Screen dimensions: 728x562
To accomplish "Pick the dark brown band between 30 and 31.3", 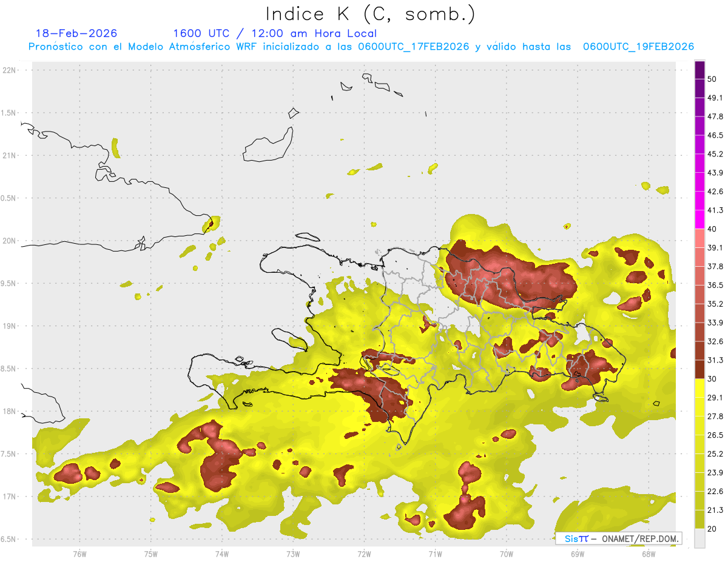I will tap(699, 369).
